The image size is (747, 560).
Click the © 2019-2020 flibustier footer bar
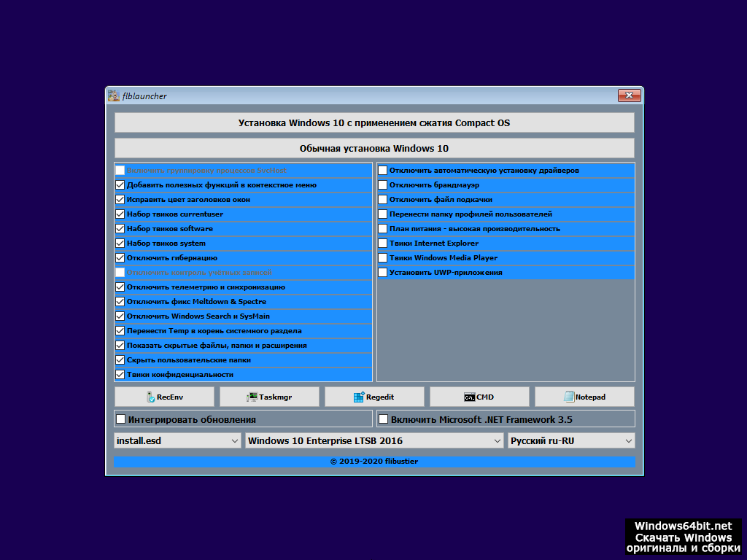[x=374, y=462]
